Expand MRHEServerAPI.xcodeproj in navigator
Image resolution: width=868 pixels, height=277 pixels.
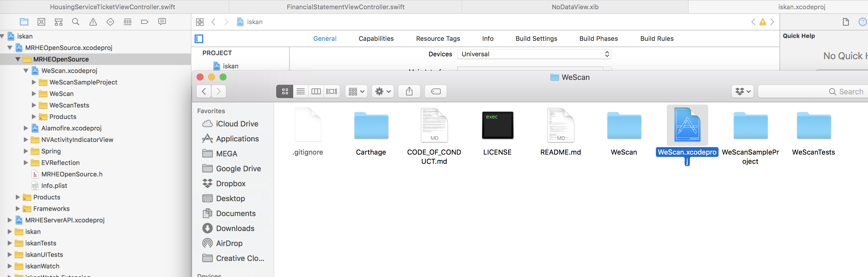[x=9, y=220]
